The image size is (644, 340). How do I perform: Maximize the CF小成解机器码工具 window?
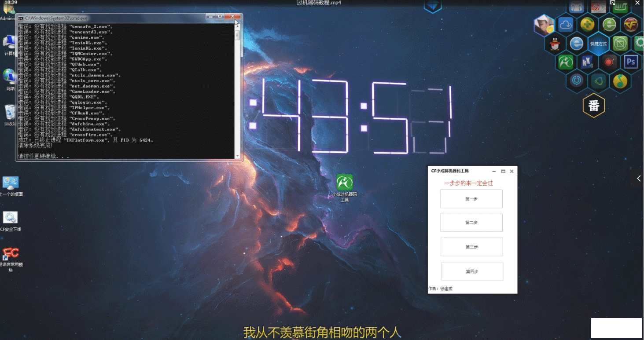(503, 171)
